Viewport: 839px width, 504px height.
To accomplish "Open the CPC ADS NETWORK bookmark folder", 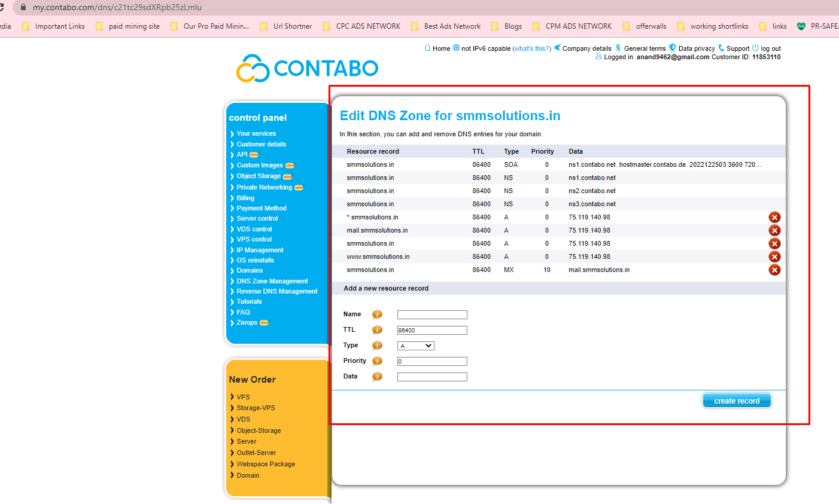I will tap(361, 26).
